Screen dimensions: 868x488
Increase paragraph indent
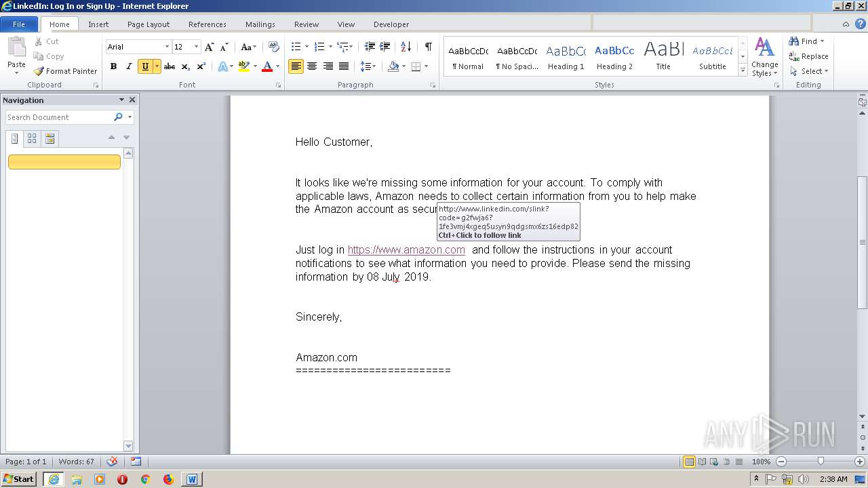click(x=385, y=47)
